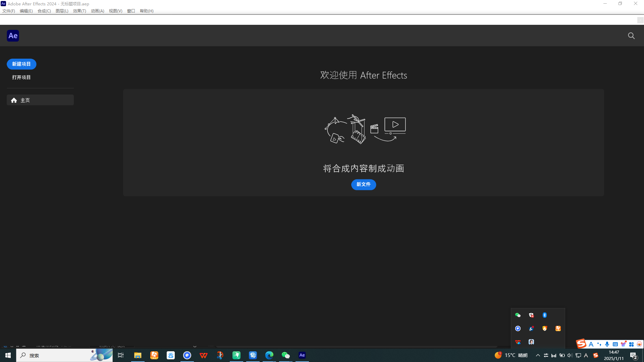Screen dimensions: 644x362
Task: Open the 效果(T) menu
Action: click(x=79, y=11)
